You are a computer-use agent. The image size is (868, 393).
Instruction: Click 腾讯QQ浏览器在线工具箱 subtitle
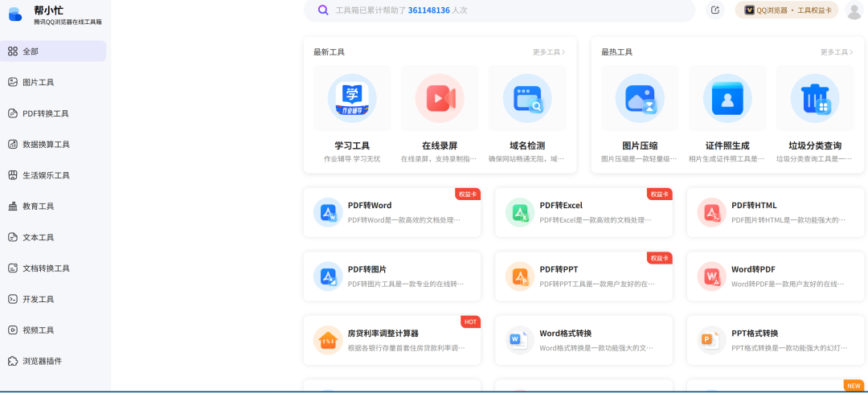point(68,23)
